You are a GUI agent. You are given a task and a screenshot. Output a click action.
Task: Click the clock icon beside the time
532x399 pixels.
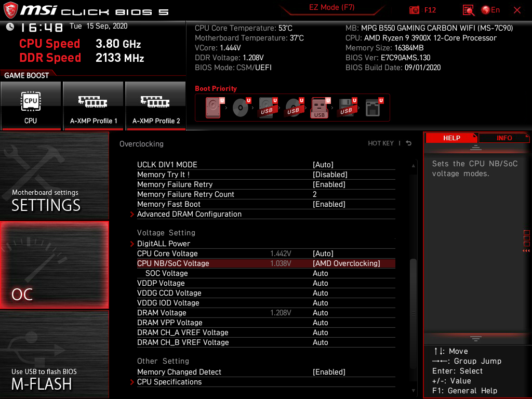(x=10, y=27)
